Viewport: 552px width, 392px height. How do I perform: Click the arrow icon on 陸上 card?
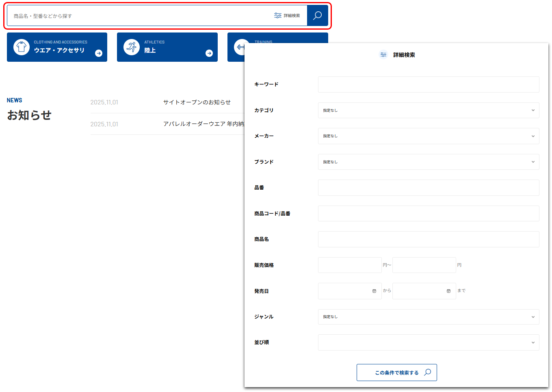209,53
